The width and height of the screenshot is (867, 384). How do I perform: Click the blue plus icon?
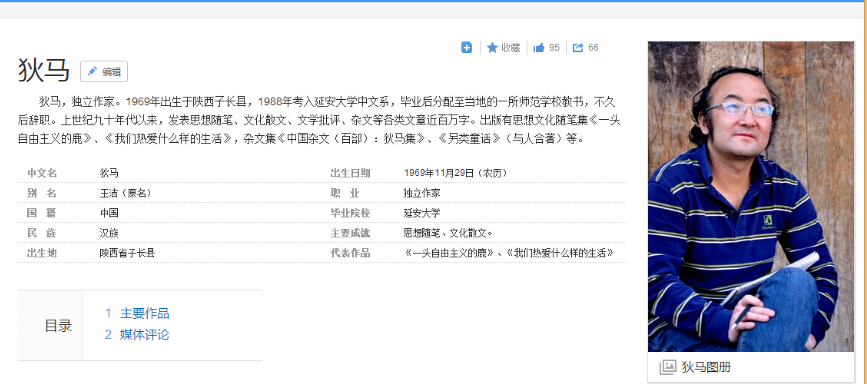(466, 48)
